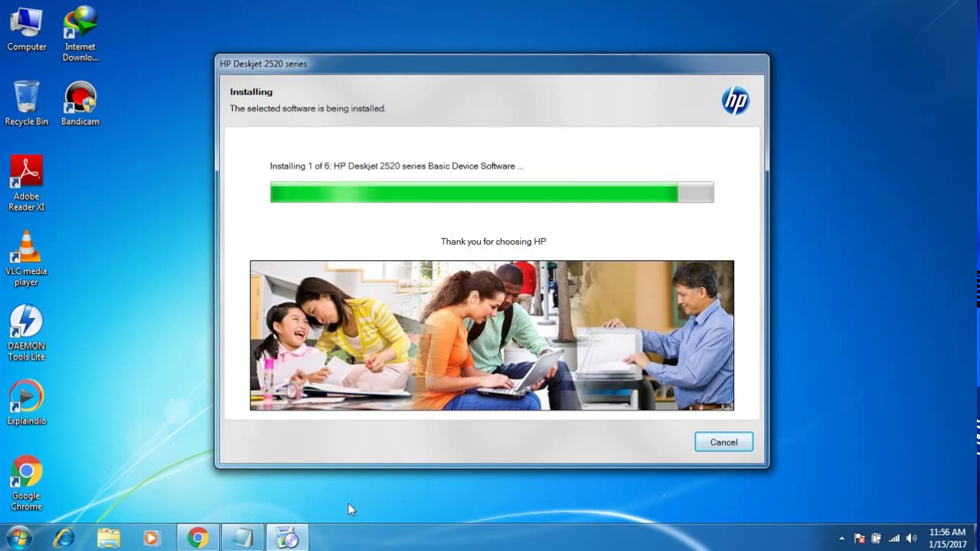Screen dimensions: 980x551
Task: Open Windows Media Player from taskbar
Action: 152,538
